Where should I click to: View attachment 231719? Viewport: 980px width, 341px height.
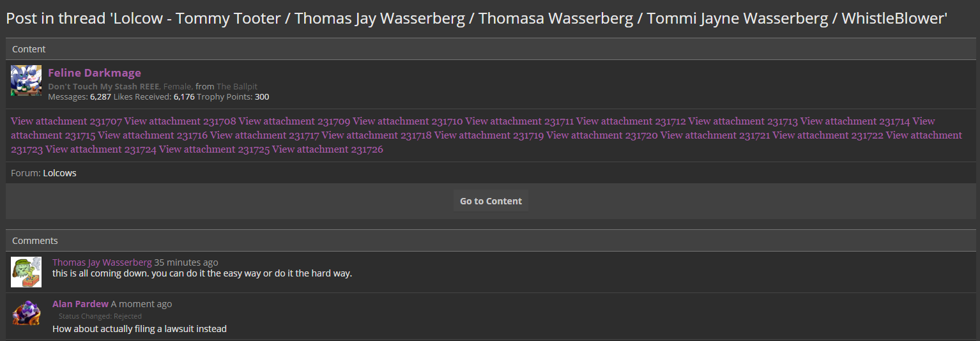(x=489, y=135)
